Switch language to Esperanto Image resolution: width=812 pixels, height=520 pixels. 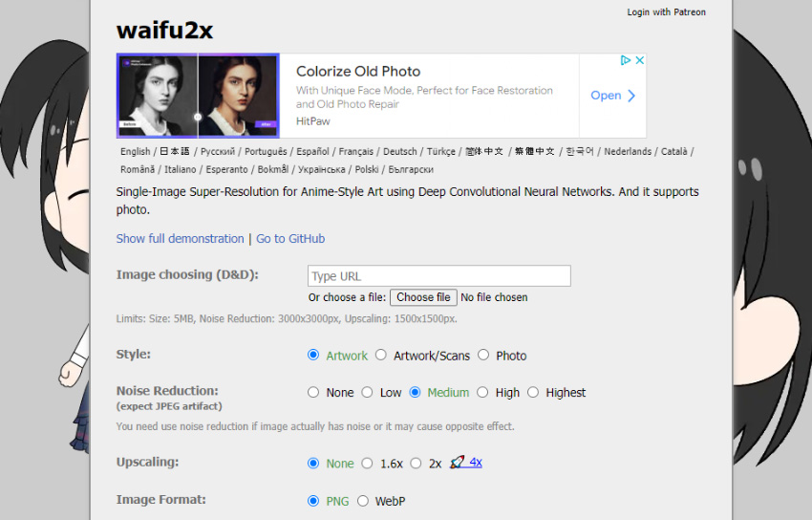pyautogui.click(x=226, y=169)
